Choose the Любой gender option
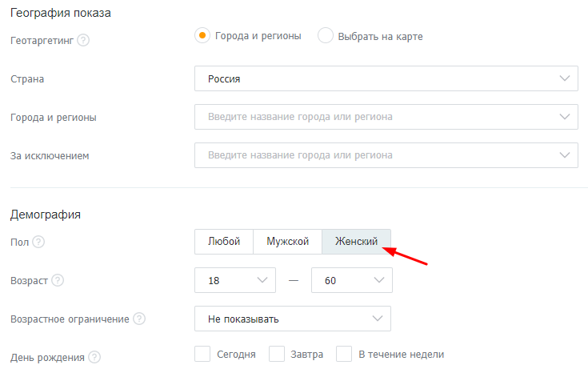This screenshot has width=588, height=373. click(x=224, y=242)
